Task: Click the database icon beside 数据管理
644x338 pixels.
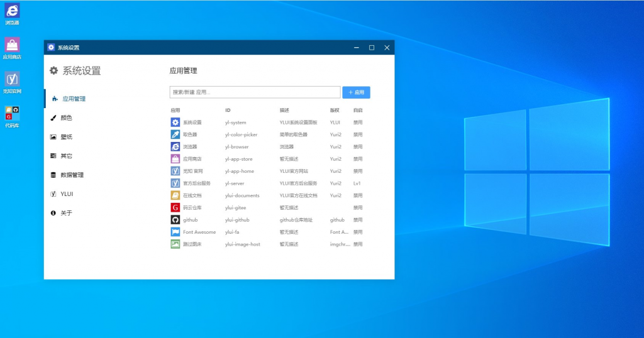Action: point(53,175)
